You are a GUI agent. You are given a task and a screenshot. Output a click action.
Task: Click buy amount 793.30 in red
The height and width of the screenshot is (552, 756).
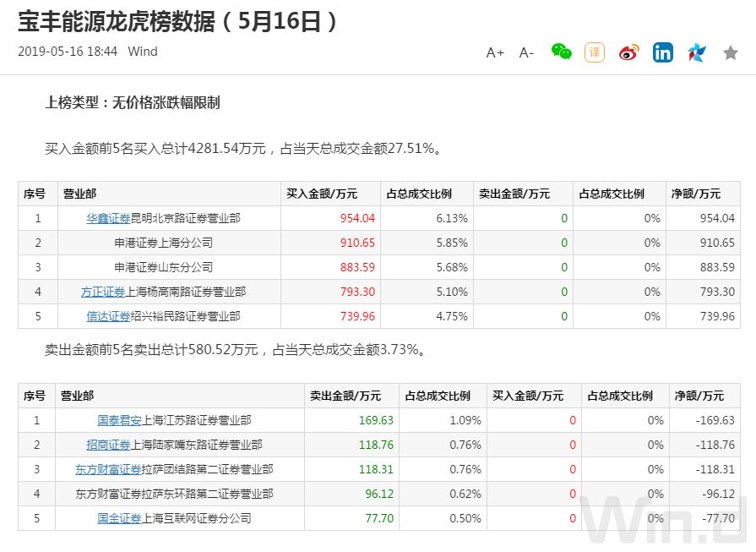(357, 292)
